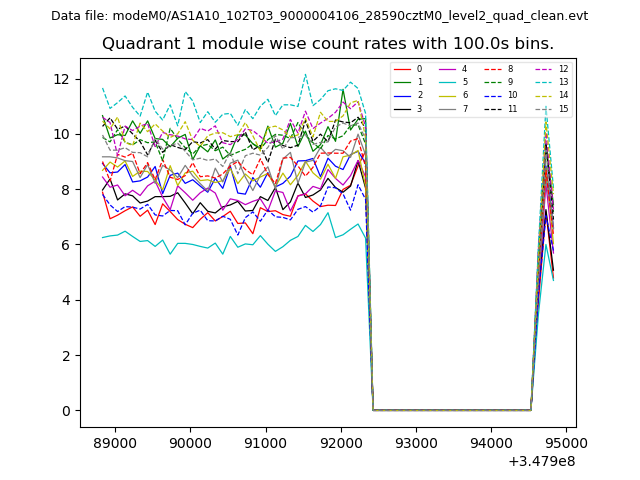The width and height of the screenshot is (640, 480).
Task: Select legend label 13 with cyan dashed line
Action: [x=563, y=82]
